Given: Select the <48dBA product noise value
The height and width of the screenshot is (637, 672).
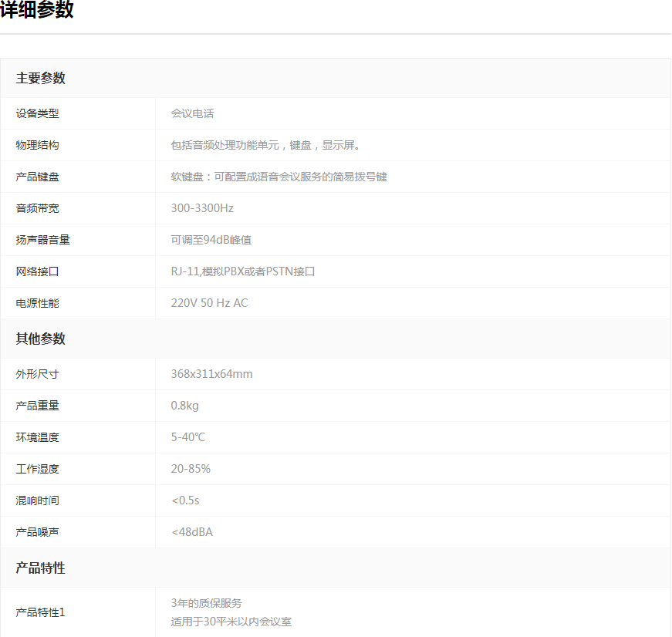Looking at the screenshot, I should [x=191, y=532].
